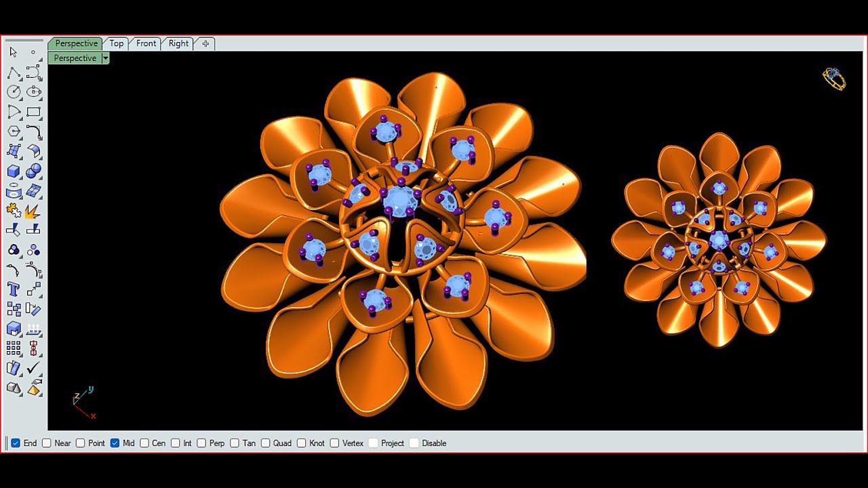Switch to the Perspective viewport tab
The width and height of the screenshot is (868, 488).
point(76,43)
